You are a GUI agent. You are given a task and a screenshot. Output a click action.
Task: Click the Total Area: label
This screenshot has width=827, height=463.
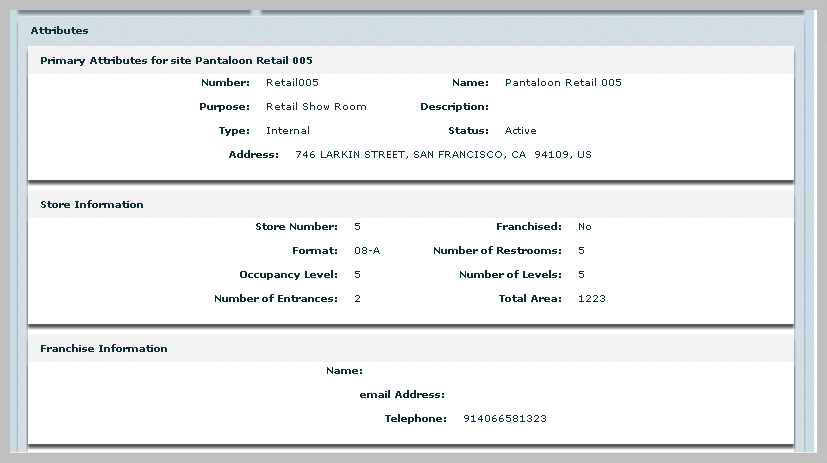pos(530,298)
